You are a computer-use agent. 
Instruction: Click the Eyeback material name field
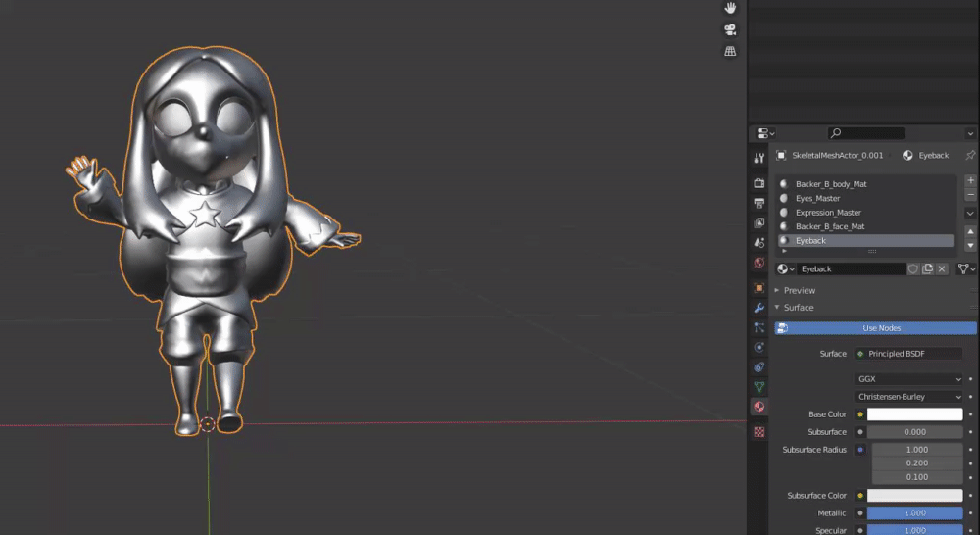click(x=852, y=268)
